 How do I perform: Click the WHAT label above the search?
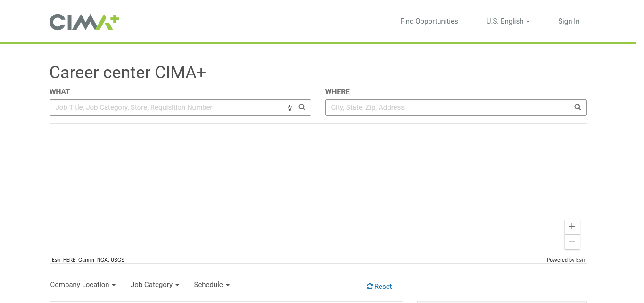(59, 92)
